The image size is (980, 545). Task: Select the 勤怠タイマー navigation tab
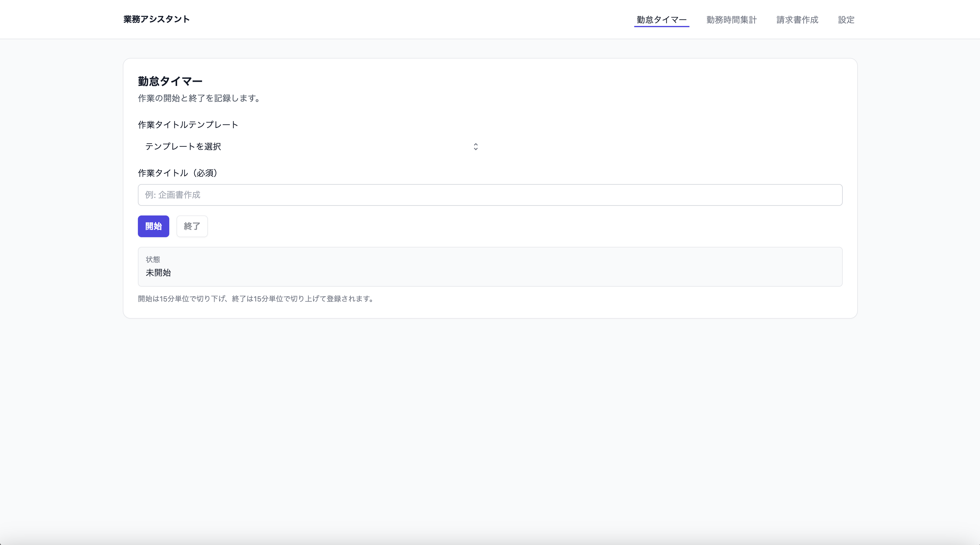[x=661, y=20]
